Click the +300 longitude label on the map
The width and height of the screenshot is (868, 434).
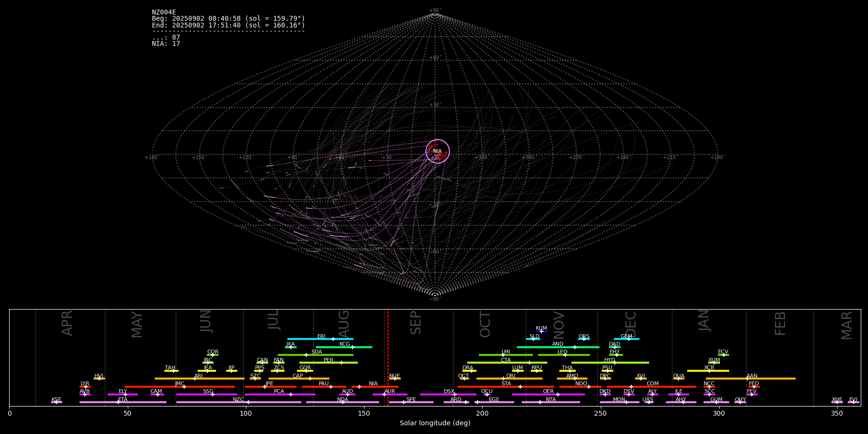tap(528, 158)
